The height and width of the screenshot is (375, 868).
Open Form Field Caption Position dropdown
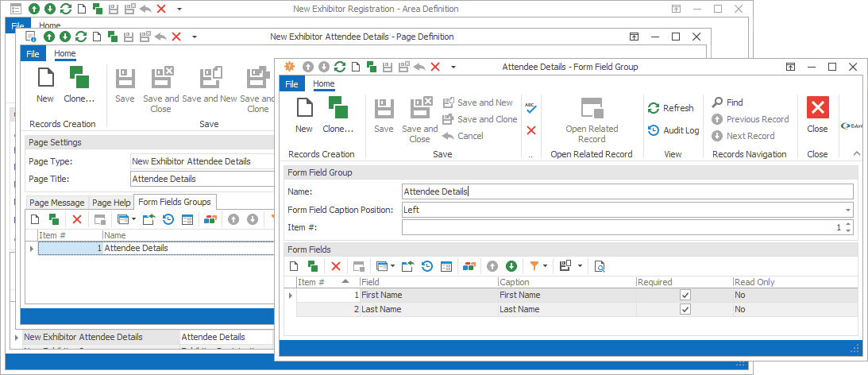pos(848,210)
